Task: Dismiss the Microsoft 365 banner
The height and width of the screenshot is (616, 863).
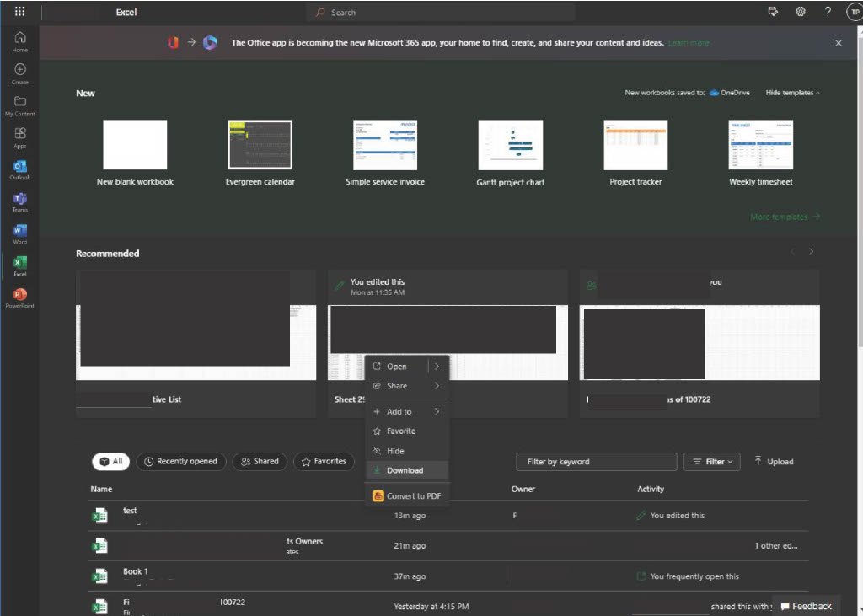Action: [x=839, y=43]
